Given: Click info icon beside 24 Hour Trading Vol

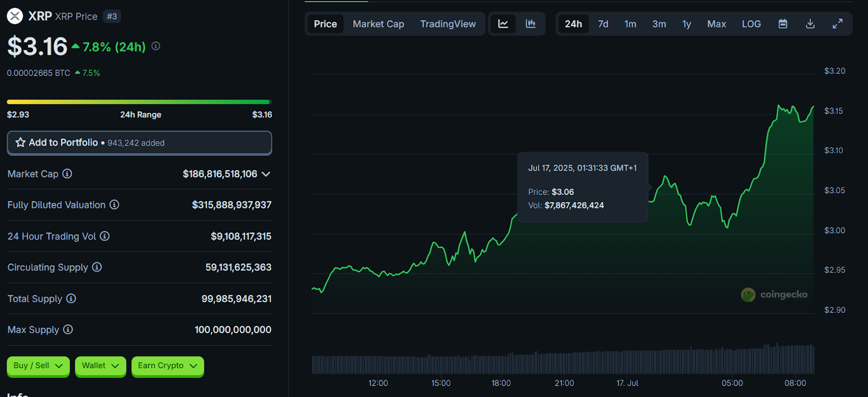Looking at the screenshot, I should click(105, 236).
